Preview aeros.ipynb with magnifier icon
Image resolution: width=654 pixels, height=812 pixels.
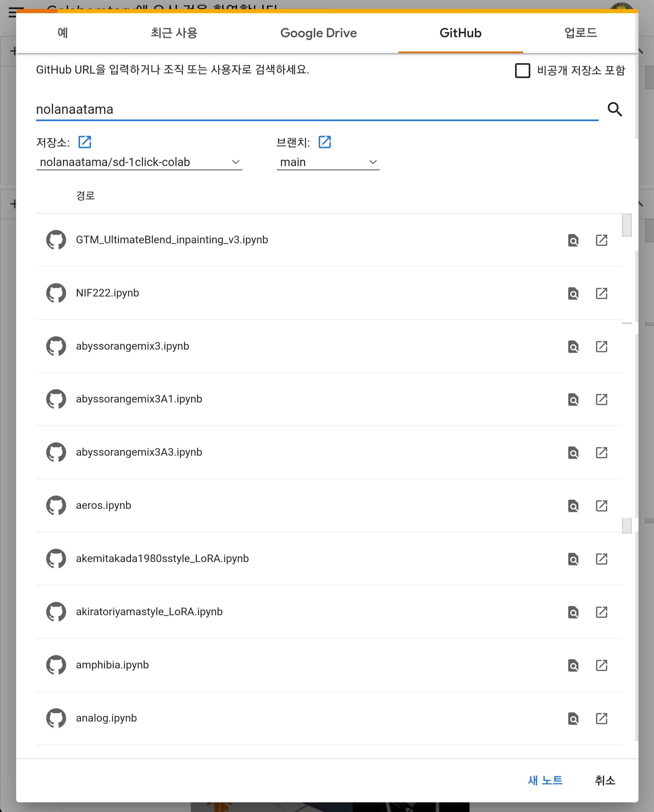pyautogui.click(x=573, y=506)
